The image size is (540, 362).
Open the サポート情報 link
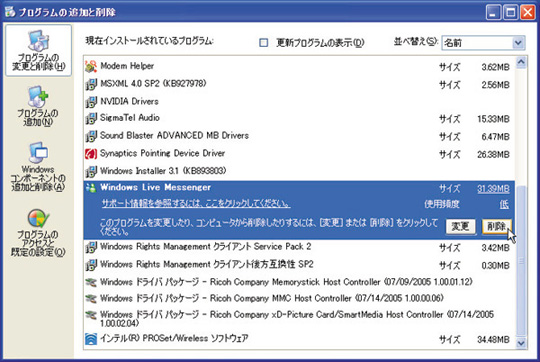[x=196, y=204]
